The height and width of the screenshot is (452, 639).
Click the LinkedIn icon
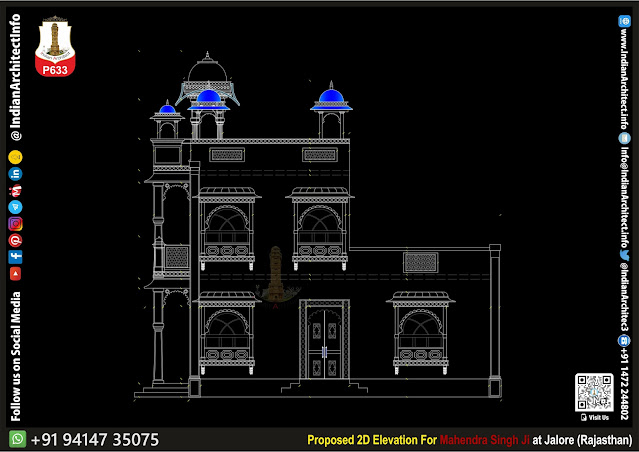point(16,174)
